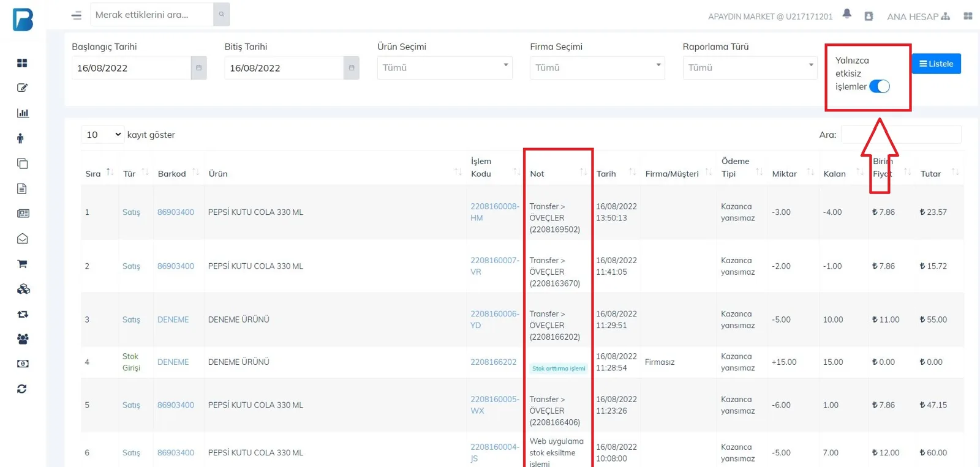Expand the Raporlama Türü dropdown
The image size is (980, 467).
click(750, 68)
